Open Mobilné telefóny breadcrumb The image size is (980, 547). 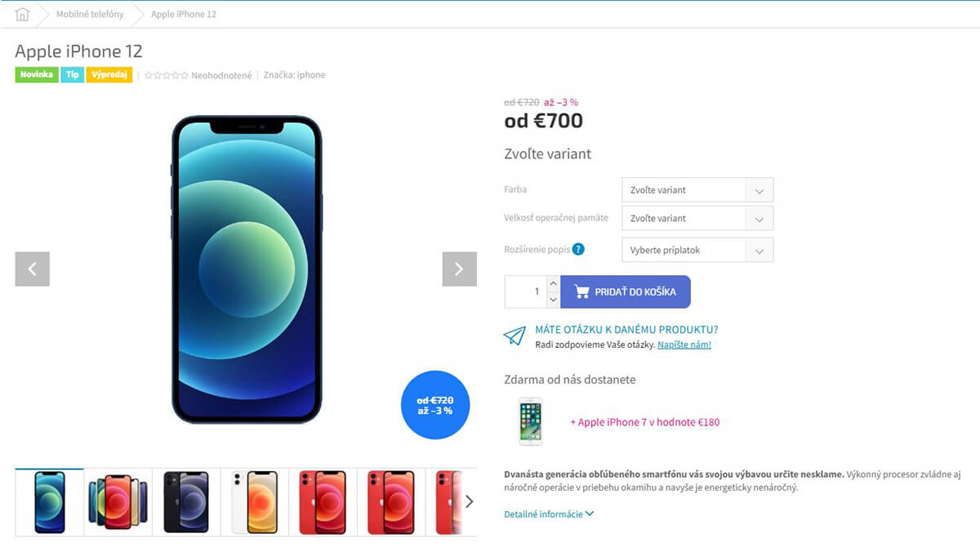tap(90, 15)
